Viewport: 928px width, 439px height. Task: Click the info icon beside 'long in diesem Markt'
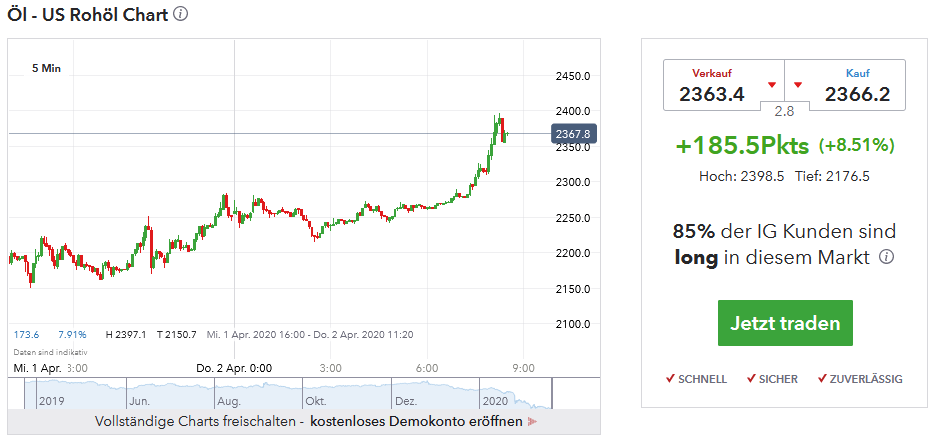tap(886, 258)
